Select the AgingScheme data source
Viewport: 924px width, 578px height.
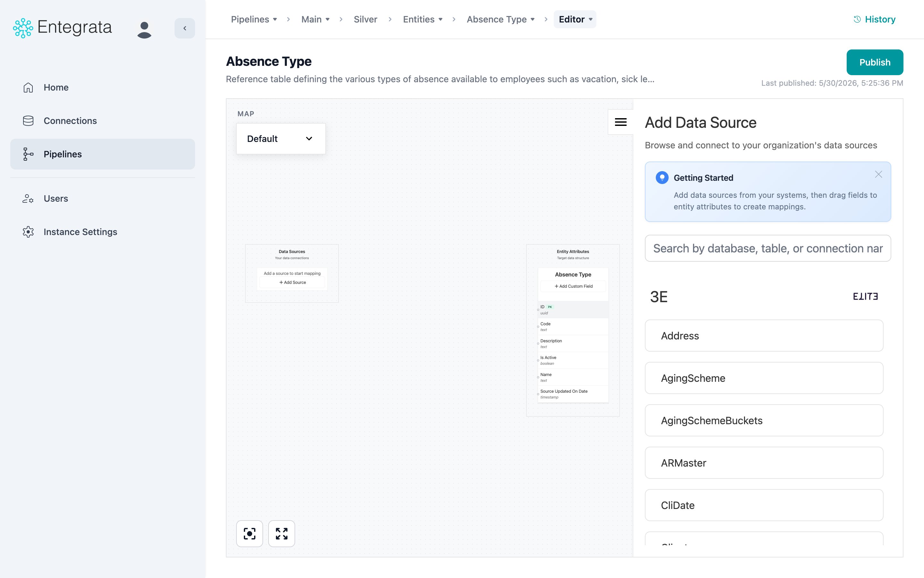click(764, 378)
